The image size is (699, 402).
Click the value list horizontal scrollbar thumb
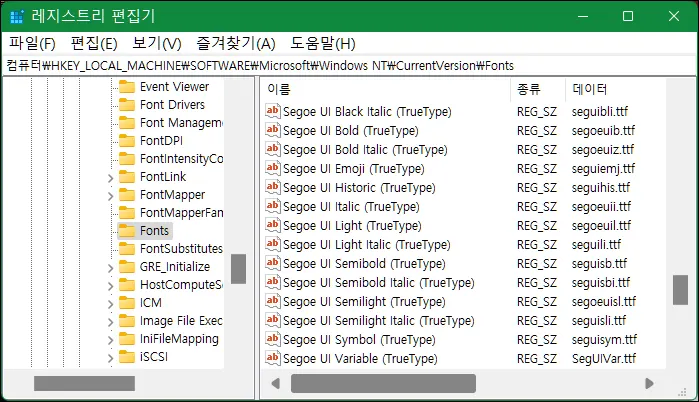(383, 383)
